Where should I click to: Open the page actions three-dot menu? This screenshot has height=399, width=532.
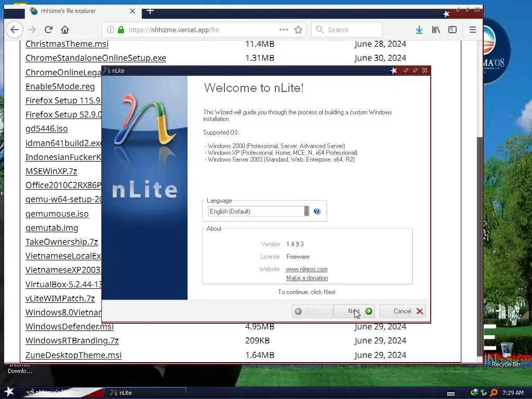[284, 30]
